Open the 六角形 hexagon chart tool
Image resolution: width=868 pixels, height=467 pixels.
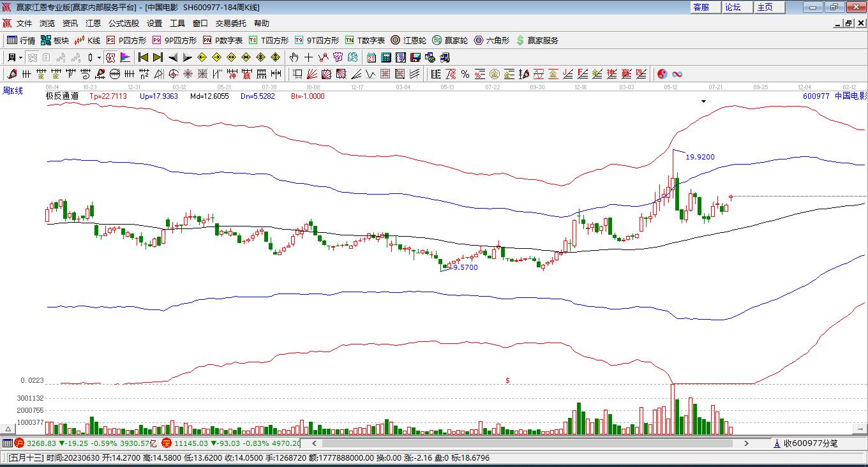pyautogui.click(x=491, y=40)
